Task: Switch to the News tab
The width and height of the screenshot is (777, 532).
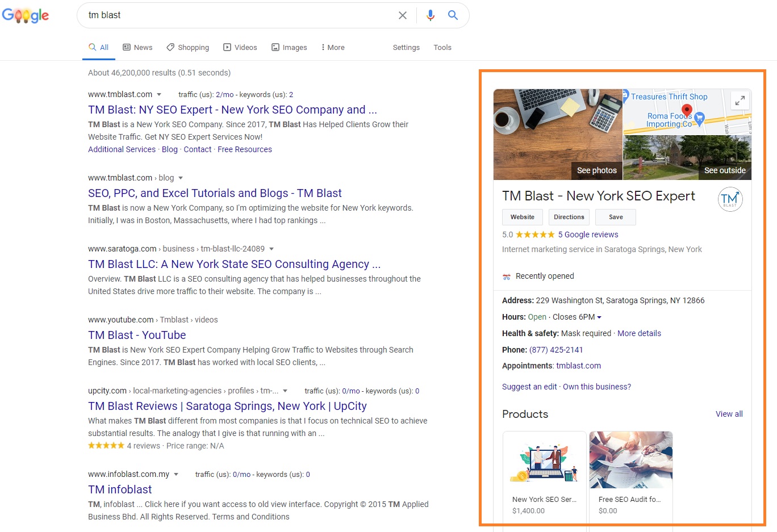Action: (x=138, y=48)
